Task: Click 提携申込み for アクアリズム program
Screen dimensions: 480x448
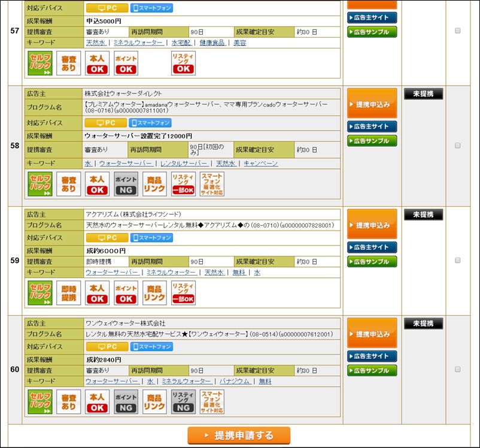Action: click(372, 224)
